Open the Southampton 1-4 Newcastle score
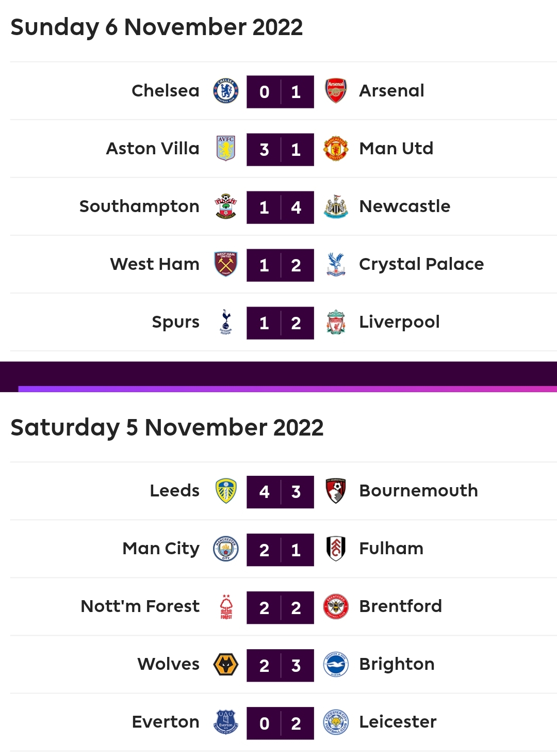 (x=280, y=207)
